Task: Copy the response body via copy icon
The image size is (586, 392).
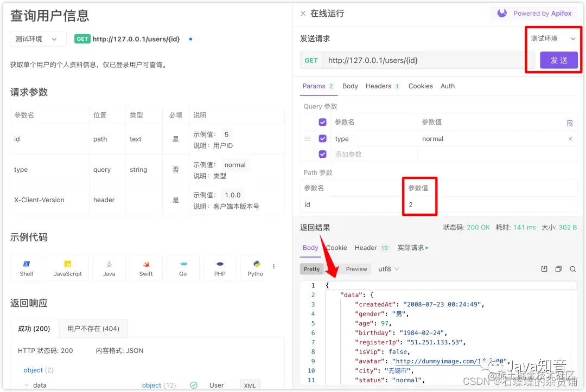Action: 558,268
